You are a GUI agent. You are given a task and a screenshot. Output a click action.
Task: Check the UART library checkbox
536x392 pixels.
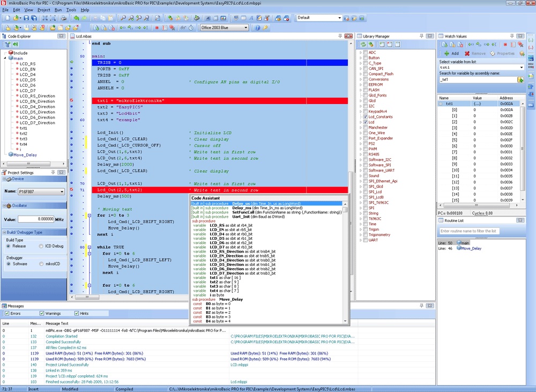tap(366, 240)
